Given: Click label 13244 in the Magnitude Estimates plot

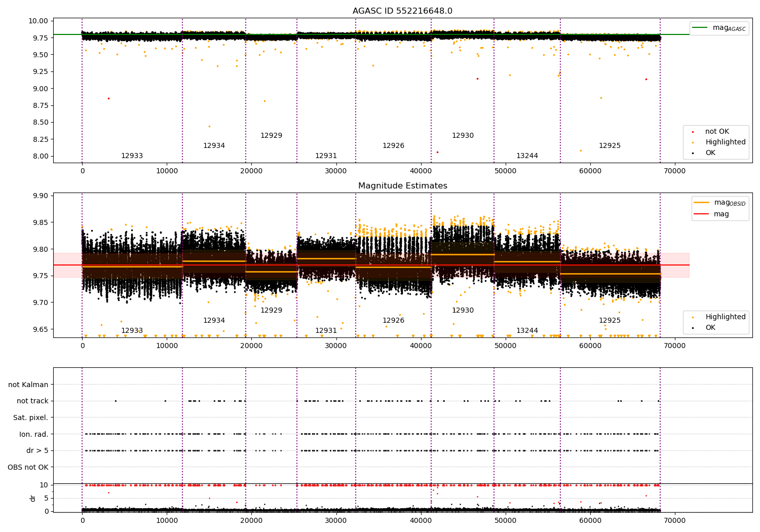Looking at the screenshot, I should coord(527,331).
